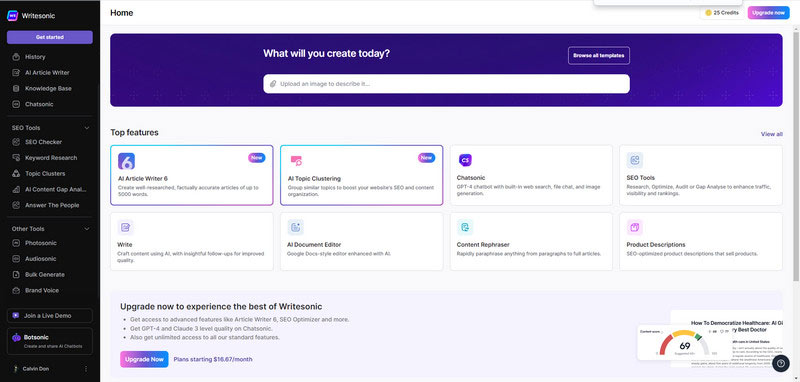Click the Botsonic robot icon
Viewport: 800px width, 382px height.
[16, 337]
